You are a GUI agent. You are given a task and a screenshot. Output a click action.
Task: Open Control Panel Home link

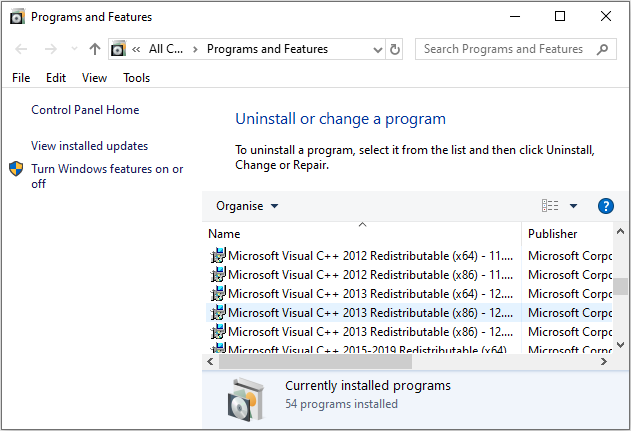(x=85, y=110)
